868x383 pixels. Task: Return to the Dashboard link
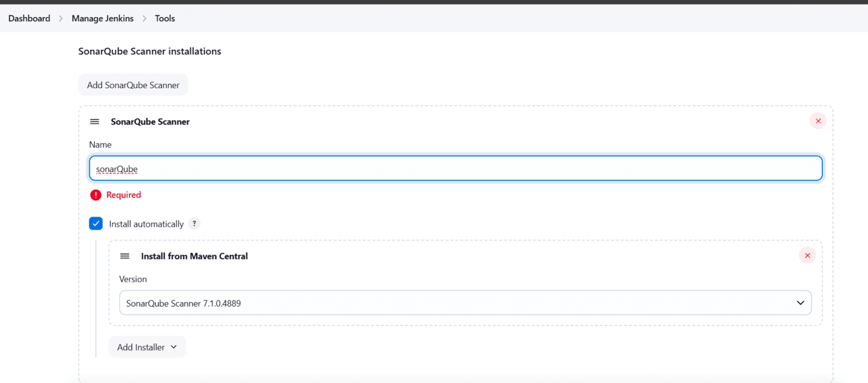[29, 18]
